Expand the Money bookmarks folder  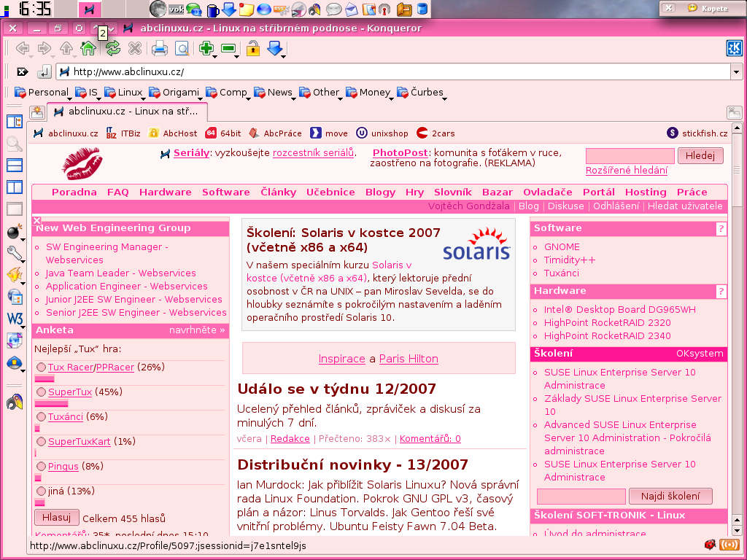click(368, 93)
